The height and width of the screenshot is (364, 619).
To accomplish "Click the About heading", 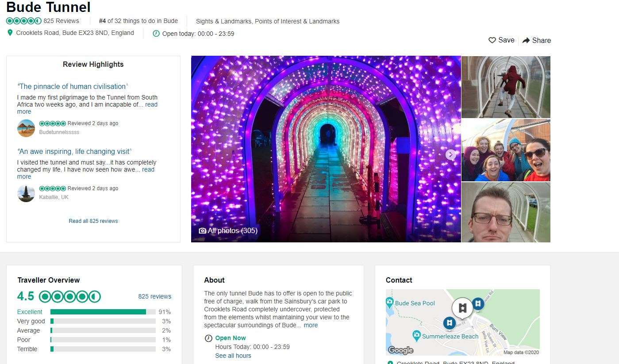I will click(215, 280).
